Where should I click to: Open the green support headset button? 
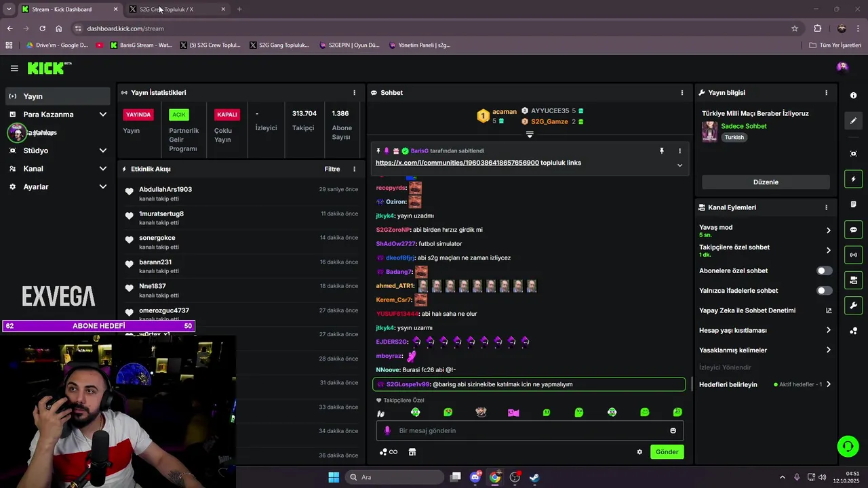[848, 446]
